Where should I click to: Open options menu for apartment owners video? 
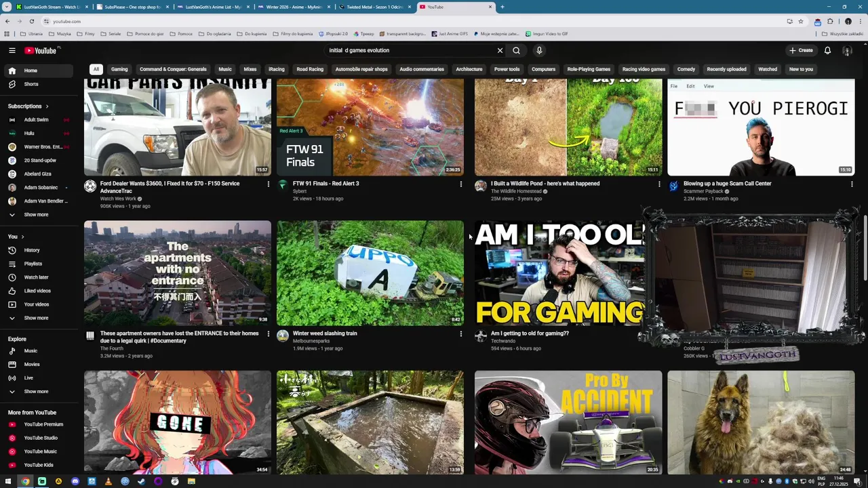(268, 333)
